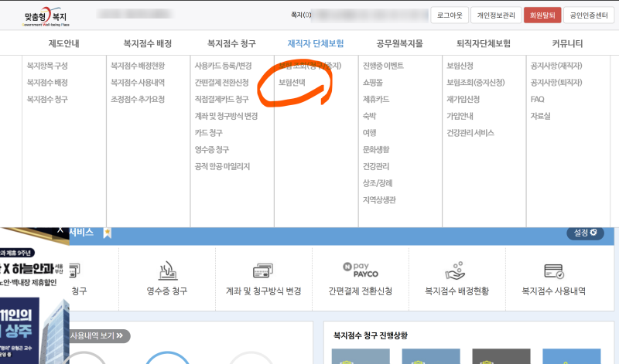Click the 로그아웃 button
This screenshot has height=364, width=619.
click(x=450, y=15)
